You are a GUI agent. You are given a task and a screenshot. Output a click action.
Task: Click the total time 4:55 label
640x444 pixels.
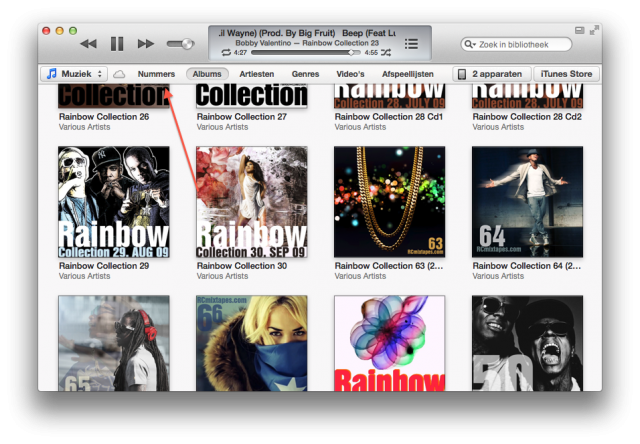tap(371, 53)
